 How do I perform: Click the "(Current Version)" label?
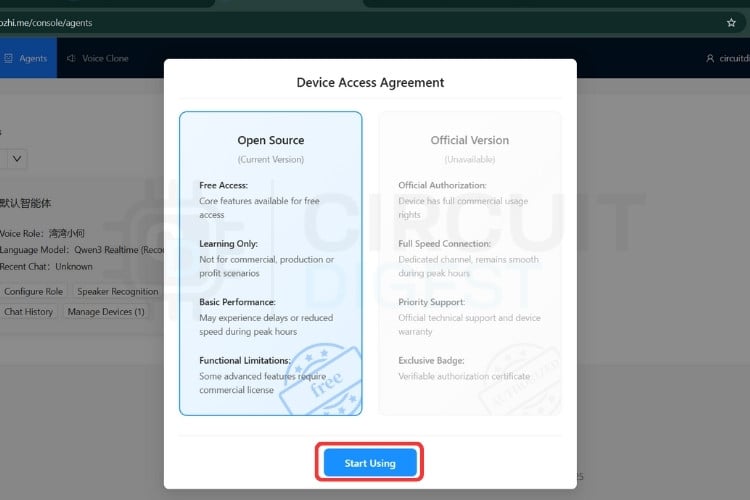point(271,159)
